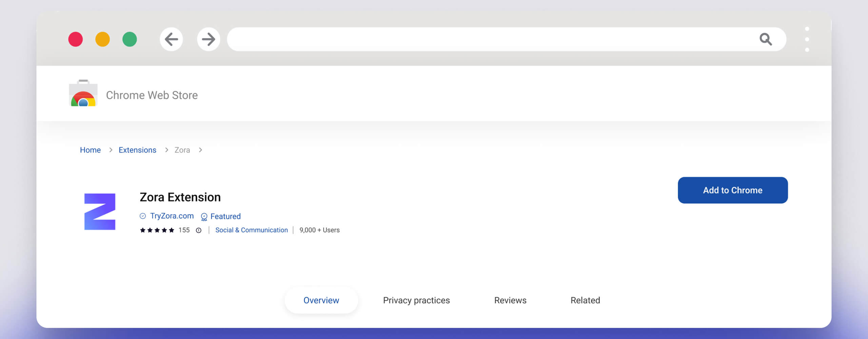
Task: Click the Featured ribbon badge icon
Action: [x=204, y=217]
